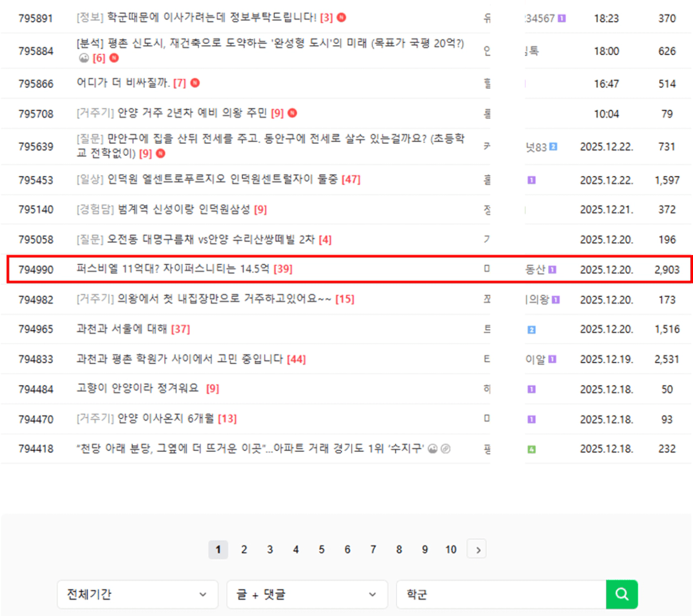The height and width of the screenshot is (616, 693).
Task: Go to page 5
Action: click(321, 549)
